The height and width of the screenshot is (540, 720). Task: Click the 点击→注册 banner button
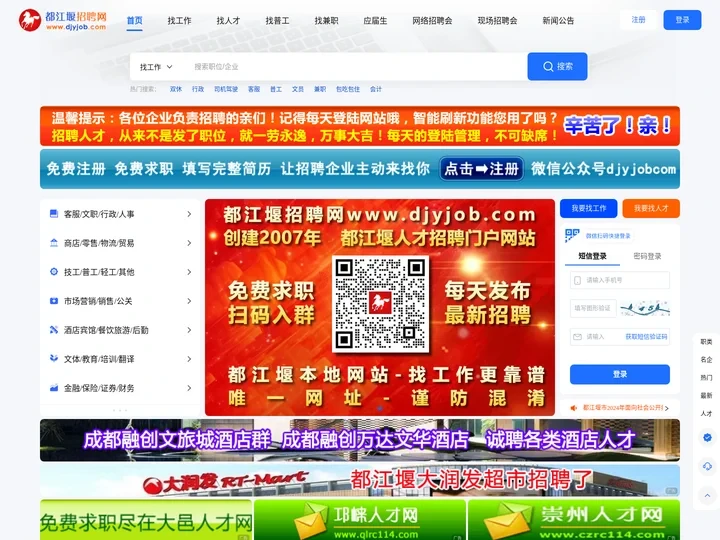pyautogui.click(x=482, y=169)
